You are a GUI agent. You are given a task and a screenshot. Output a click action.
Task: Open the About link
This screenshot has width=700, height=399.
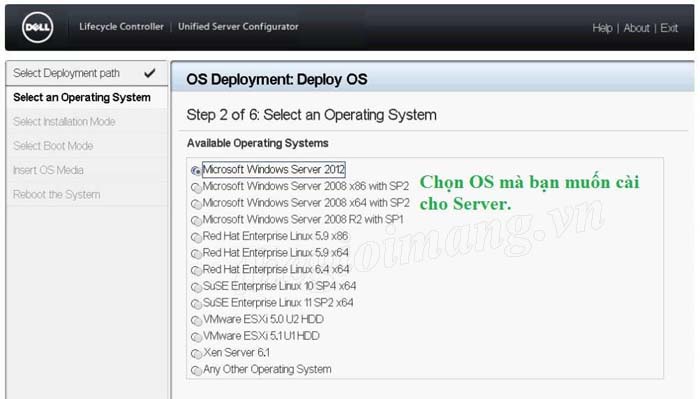point(636,28)
